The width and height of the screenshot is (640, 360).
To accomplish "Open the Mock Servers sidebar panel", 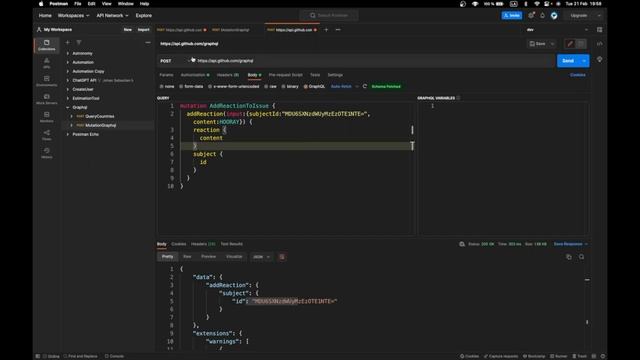I will (x=47, y=99).
